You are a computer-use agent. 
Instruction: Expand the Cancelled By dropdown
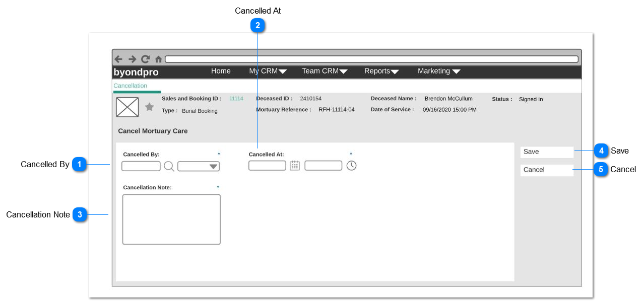[x=199, y=166]
